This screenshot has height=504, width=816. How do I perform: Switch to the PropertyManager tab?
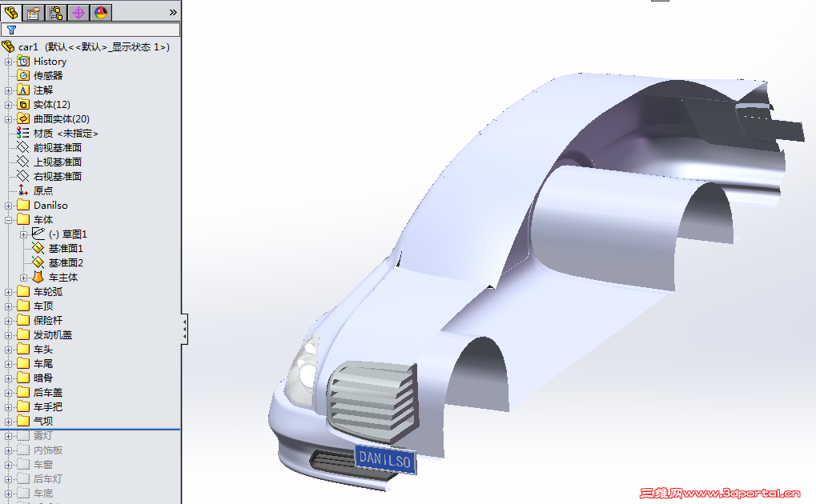click(34, 12)
